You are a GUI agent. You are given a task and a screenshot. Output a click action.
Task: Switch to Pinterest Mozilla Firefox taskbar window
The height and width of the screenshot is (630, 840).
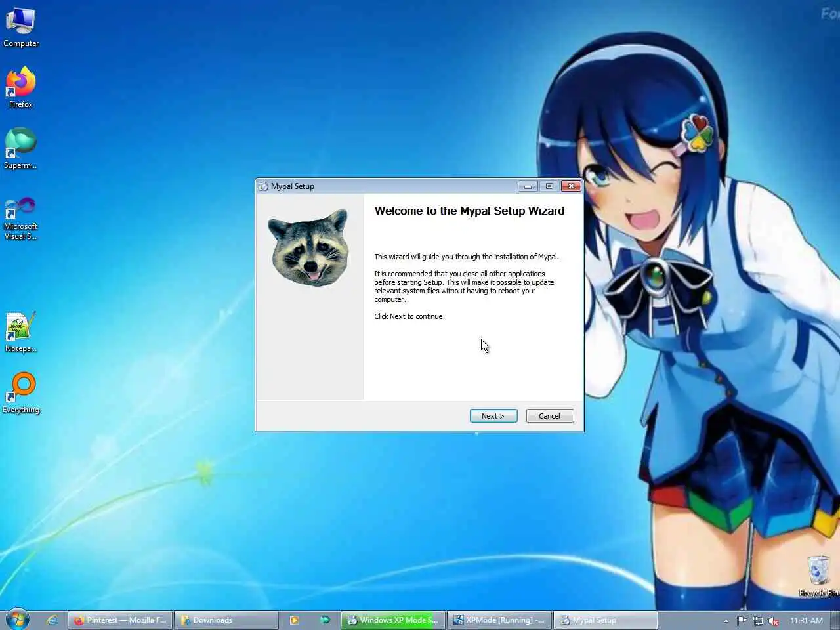(120, 620)
